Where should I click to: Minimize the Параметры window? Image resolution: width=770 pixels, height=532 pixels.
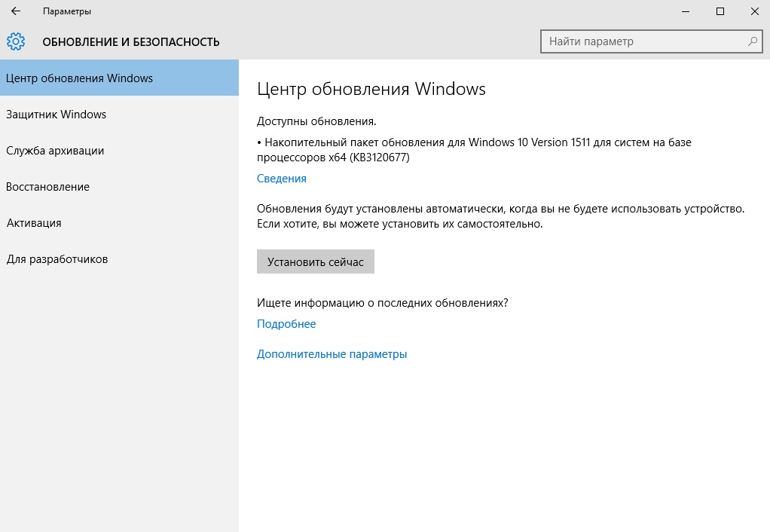(x=686, y=11)
